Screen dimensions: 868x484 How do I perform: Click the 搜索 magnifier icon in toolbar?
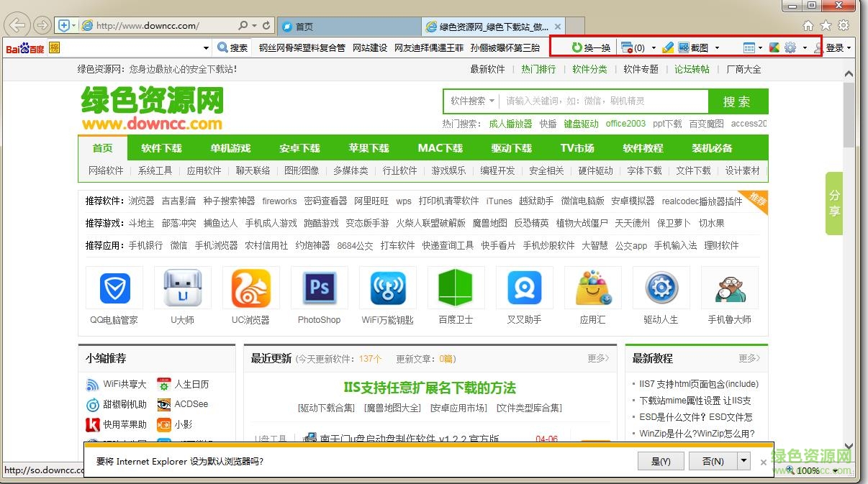223,47
